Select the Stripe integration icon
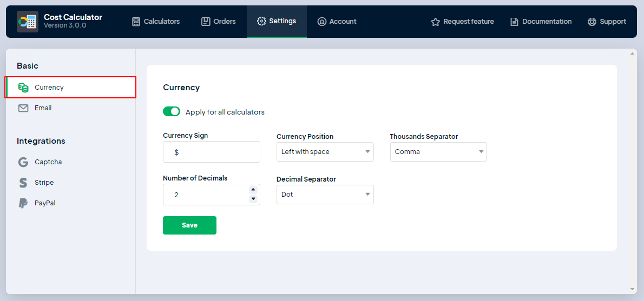This screenshot has width=644, height=301. coord(23,183)
